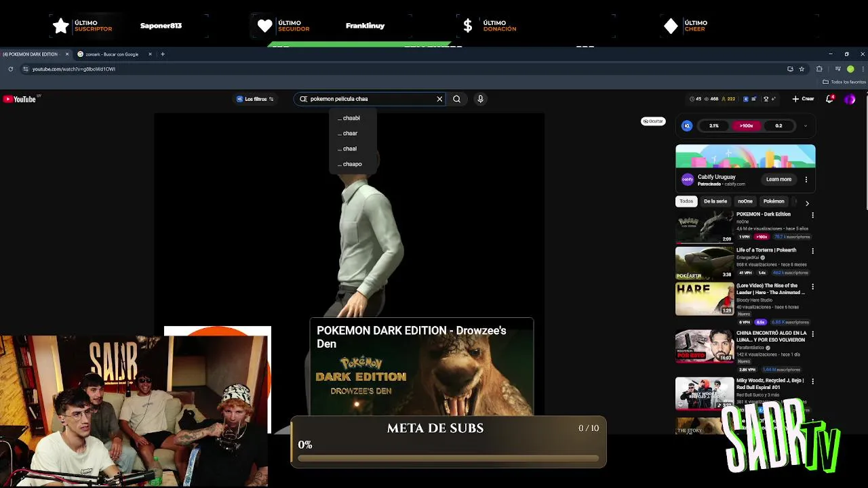Clear search text with the X icon
Viewport: 868px width, 488px height.
439,99
